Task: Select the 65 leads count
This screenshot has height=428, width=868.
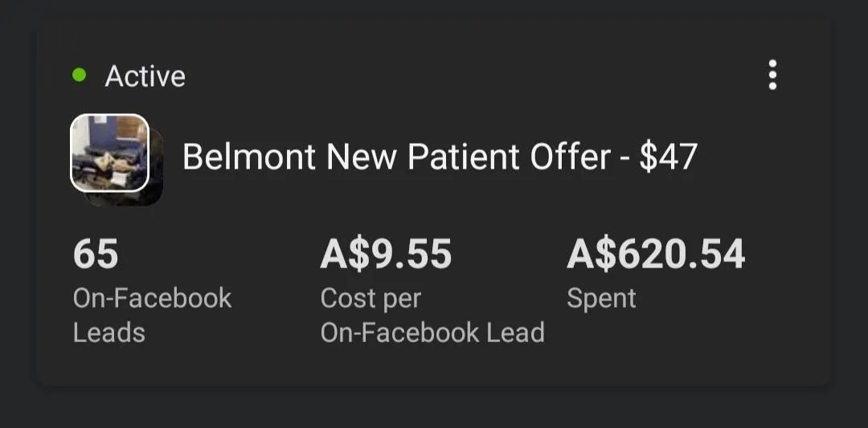Action: point(96,255)
